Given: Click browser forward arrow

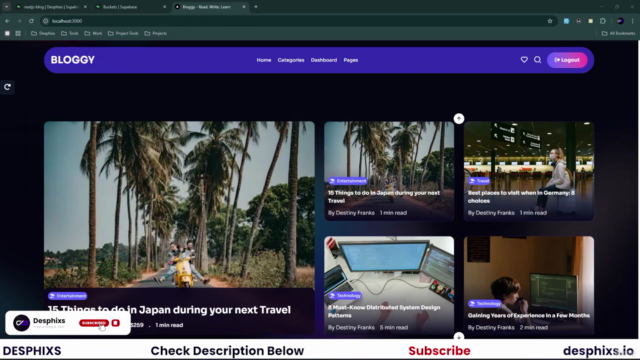Looking at the screenshot, I should click(x=19, y=21).
